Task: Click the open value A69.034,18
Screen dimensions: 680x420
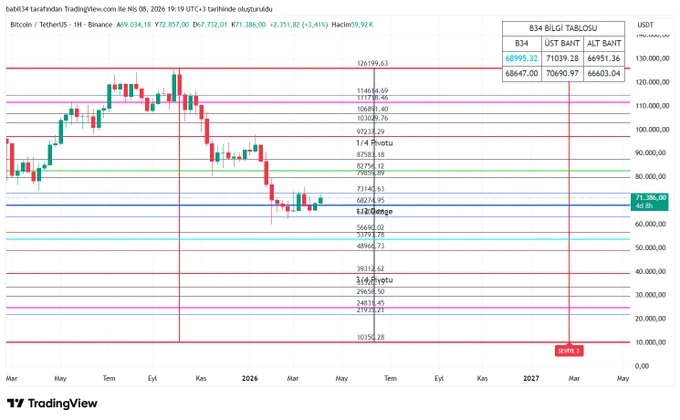Action: (134, 25)
